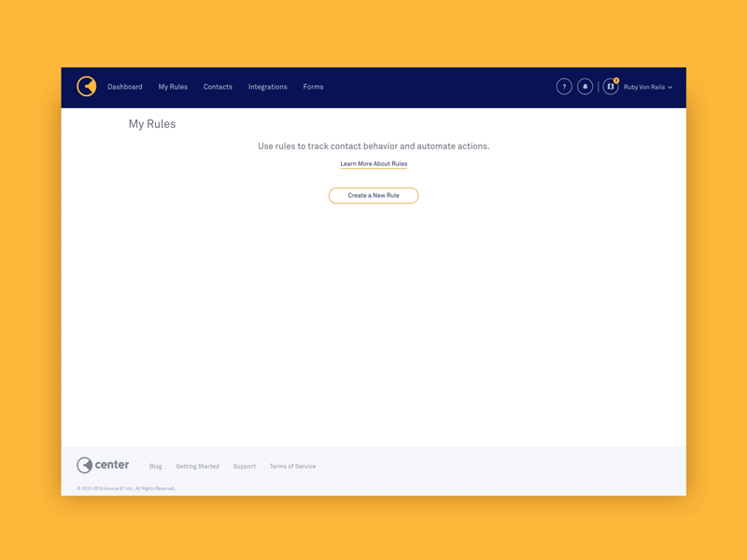Click the Center logo in the footer
Viewport: 747px width, 560px height.
tap(103, 464)
